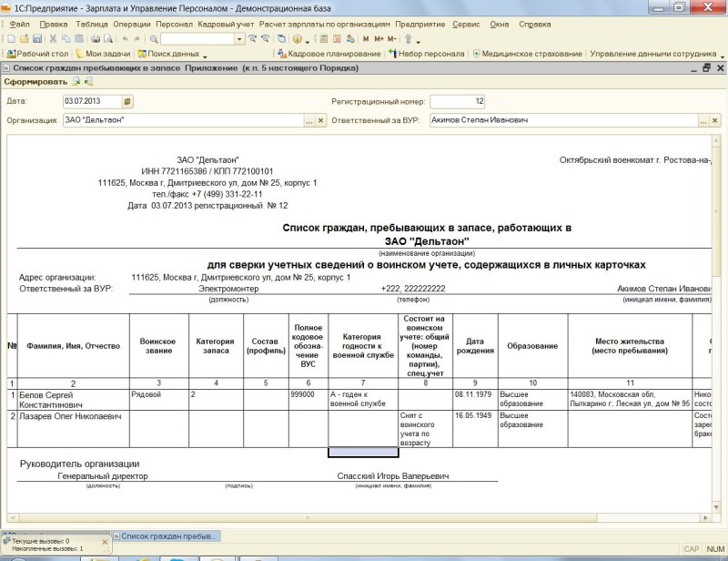Expand overflow arrow after Управление данными сотрудника
Image resolution: width=728 pixels, height=561 pixels.
point(723,56)
